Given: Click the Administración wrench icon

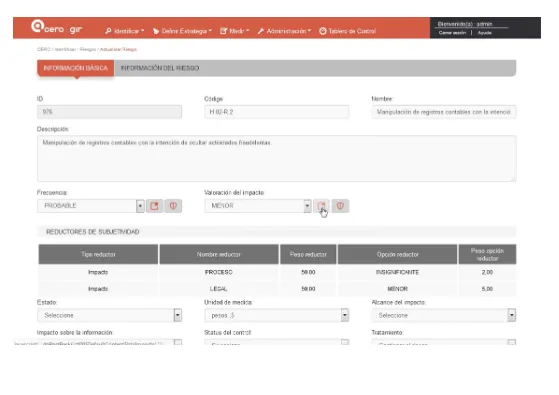Looking at the screenshot, I should [x=261, y=31].
